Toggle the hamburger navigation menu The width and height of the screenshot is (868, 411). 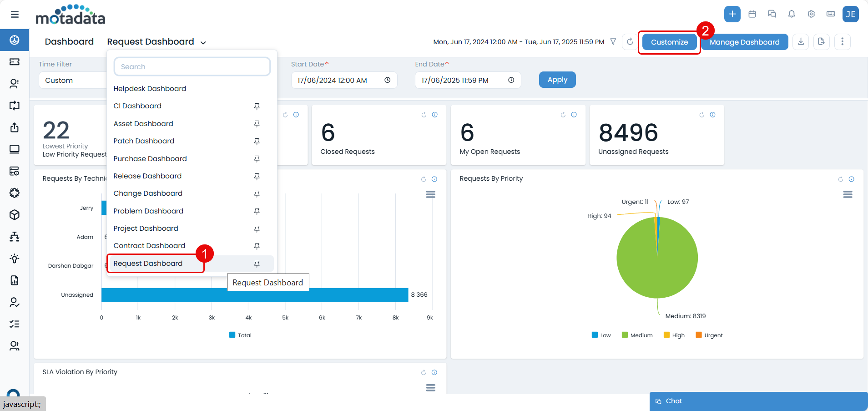click(x=15, y=14)
